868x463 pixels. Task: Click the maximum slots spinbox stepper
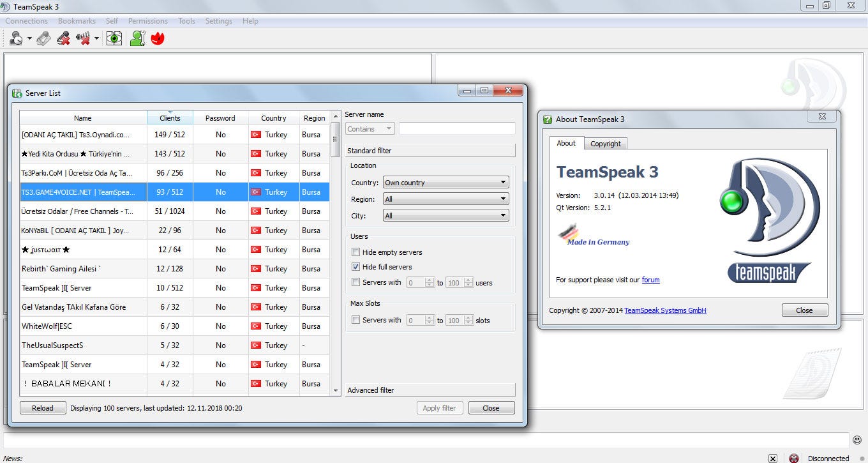pos(469,320)
